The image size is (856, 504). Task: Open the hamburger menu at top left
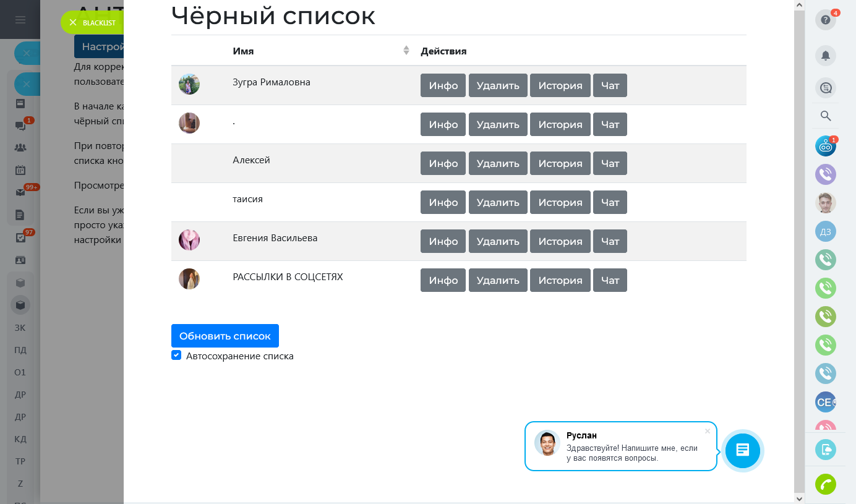(20, 20)
